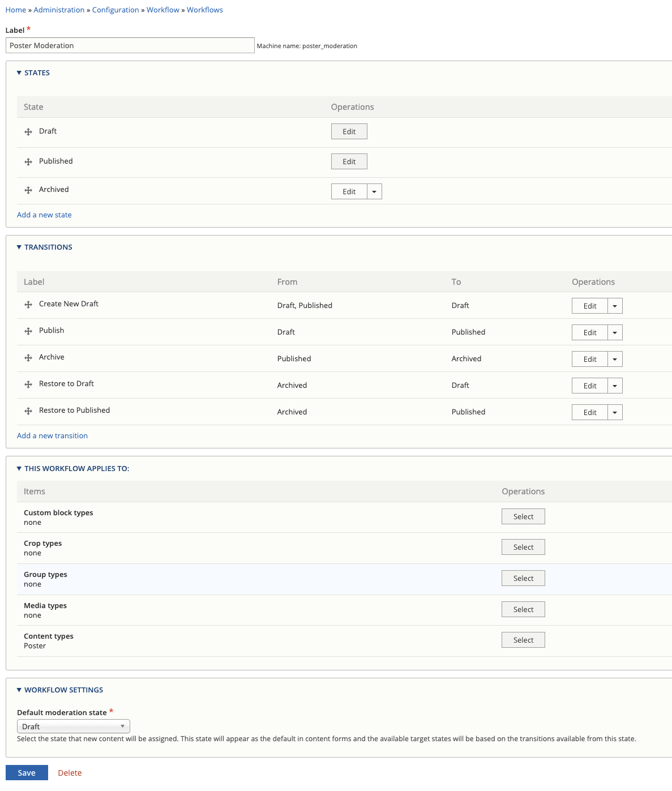Viewport: 672px width, 791px height.
Task: Click the drag handle for the Archive transition
Action: pyautogui.click(x=28, y=357)
